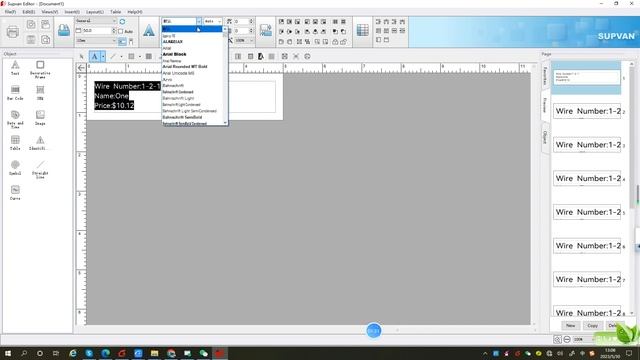The height and width of the screenshot is (360, 640).
Task: Click the Print icon in the toolbar
Action: 13,31
